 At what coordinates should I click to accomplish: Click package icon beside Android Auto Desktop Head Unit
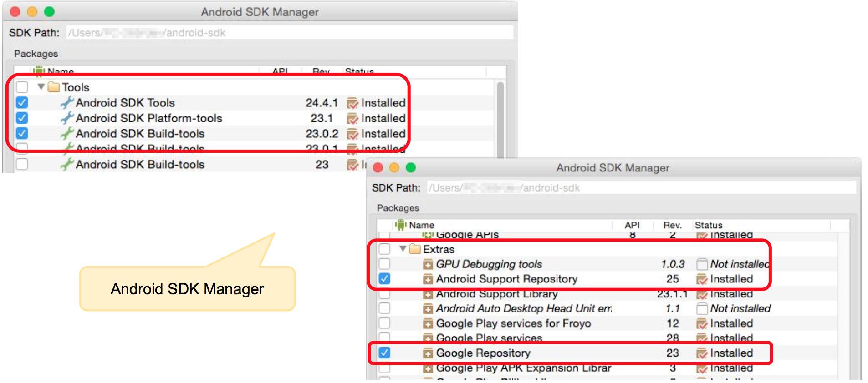(x=428, y=309)
